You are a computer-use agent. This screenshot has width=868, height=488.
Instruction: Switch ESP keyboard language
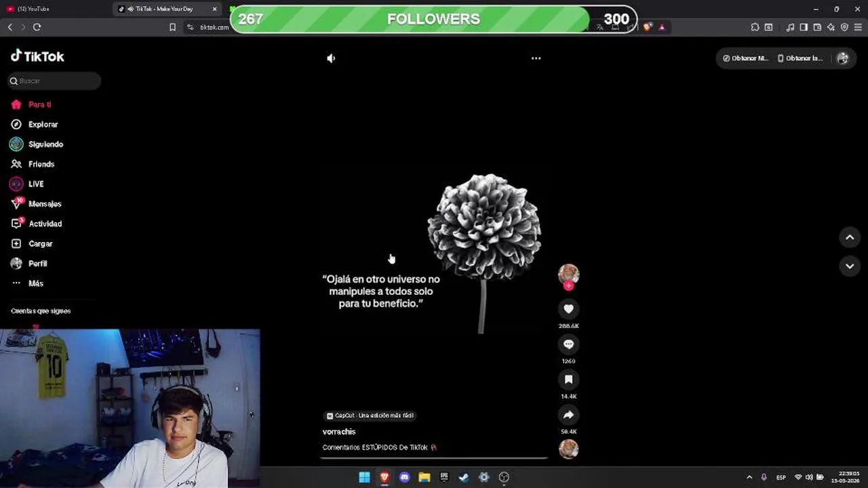781,477
